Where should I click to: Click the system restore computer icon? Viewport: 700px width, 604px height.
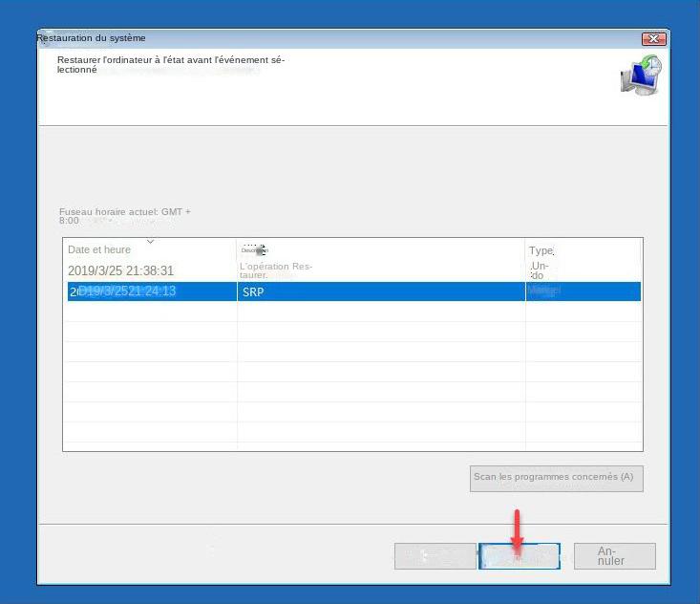(x=642, y=75)
